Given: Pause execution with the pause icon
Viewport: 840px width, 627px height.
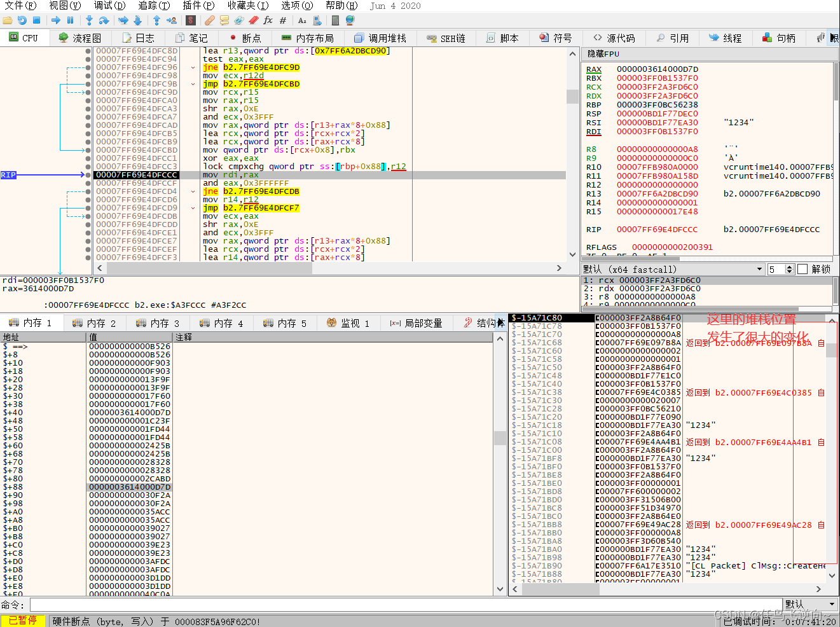Looking at the screenshot, I should coord(70,20).
